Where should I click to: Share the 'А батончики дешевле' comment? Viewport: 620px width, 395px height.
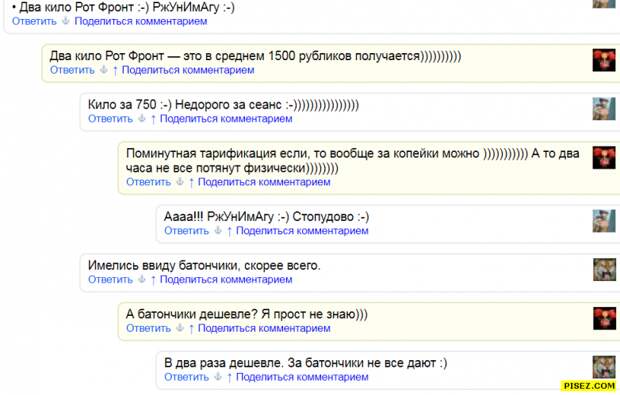pos(264,328)
